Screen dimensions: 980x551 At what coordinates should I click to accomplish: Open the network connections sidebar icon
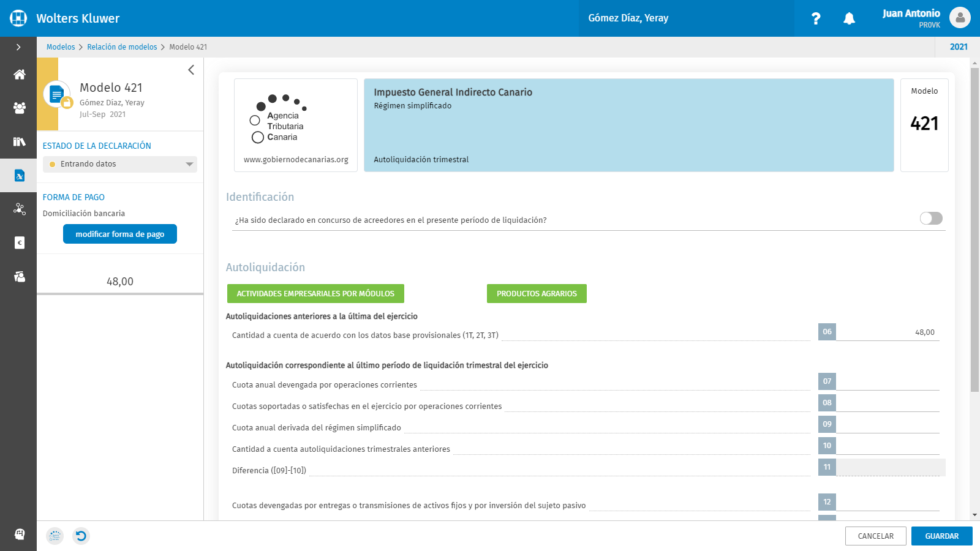coord(19,209)
